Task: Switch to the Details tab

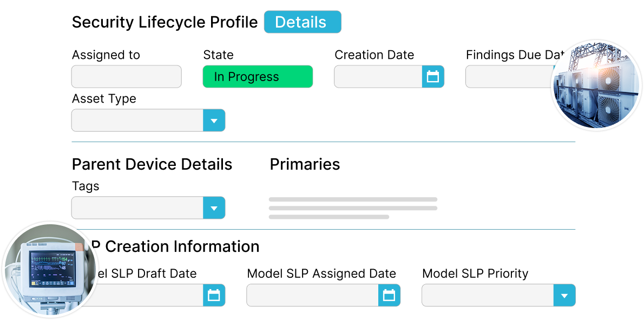Action: point(302,22)
